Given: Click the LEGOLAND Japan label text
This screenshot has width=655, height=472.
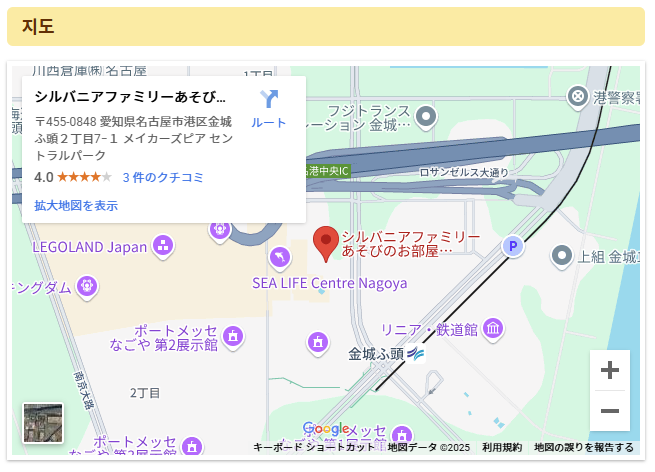Looking at the screenshot, I should pos(90,247).
